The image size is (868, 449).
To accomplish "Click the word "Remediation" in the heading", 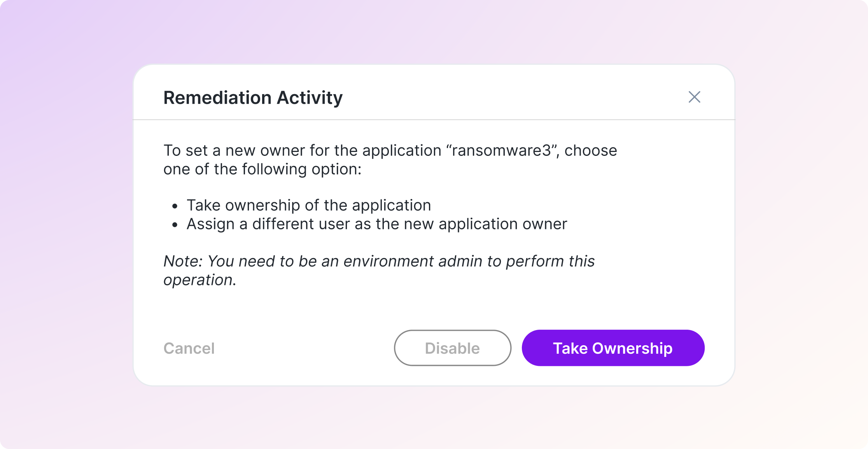I will (x=217, y=98).
